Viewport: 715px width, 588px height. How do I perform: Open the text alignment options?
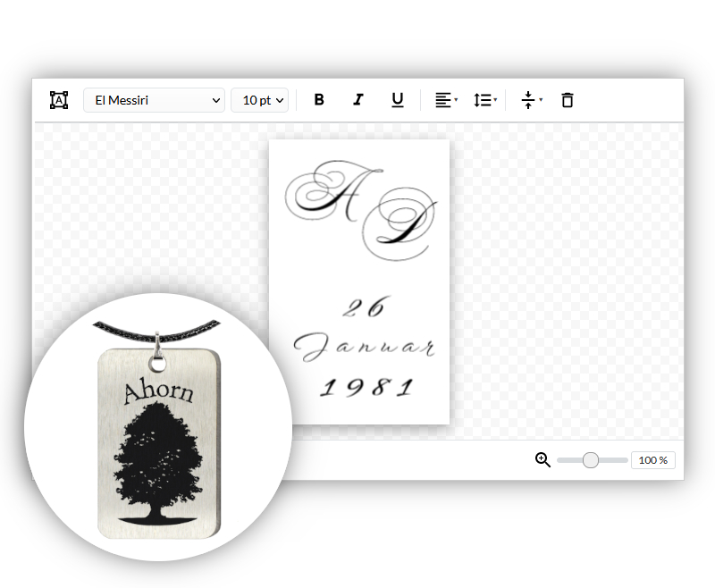click(x=446, y=100)
